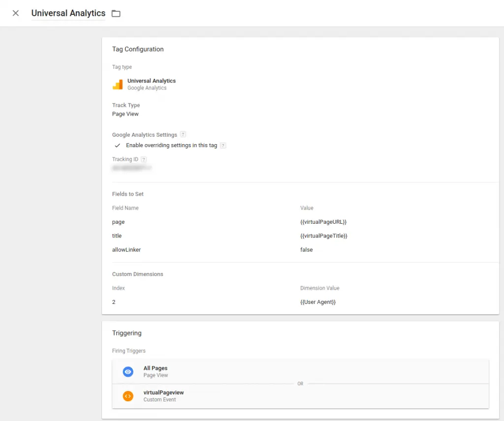This screenshot has height=421, width=504.
Task: Select the Page View track type value
Action: click(x=126, y=114)
